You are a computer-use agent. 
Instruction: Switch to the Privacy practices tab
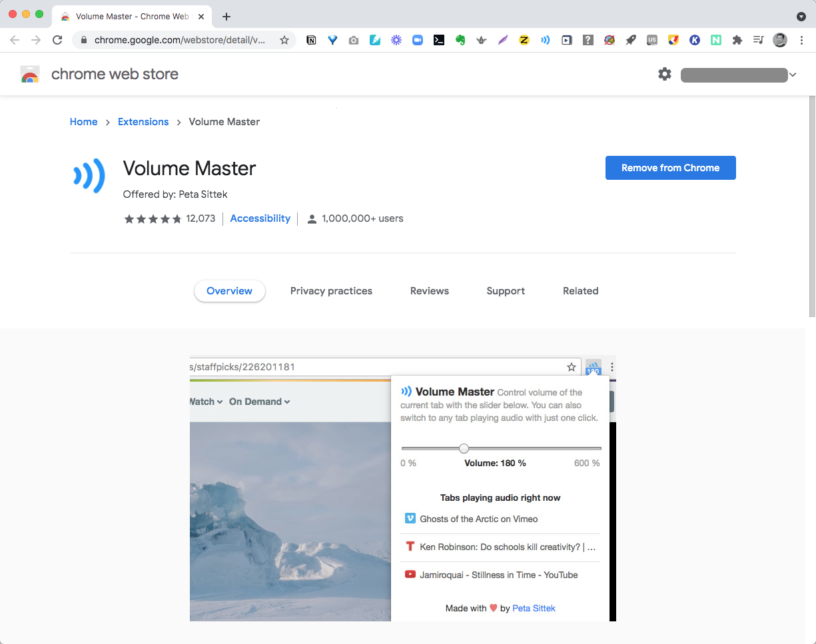pyautogui.click(x=331, y=291)
